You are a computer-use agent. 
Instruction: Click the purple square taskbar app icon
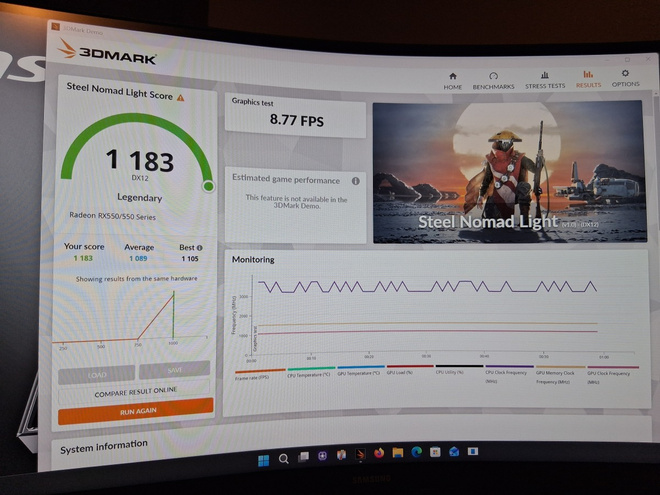pos(322,456)
